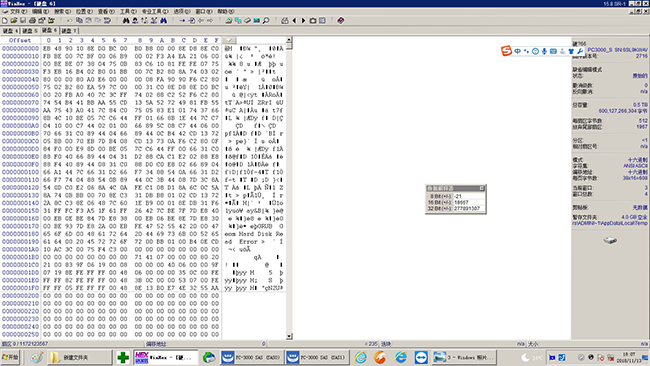Click the right black triangle navigation icon
Image resolution: width=650 pixels, height=366 pixels.
coord(303,20)
